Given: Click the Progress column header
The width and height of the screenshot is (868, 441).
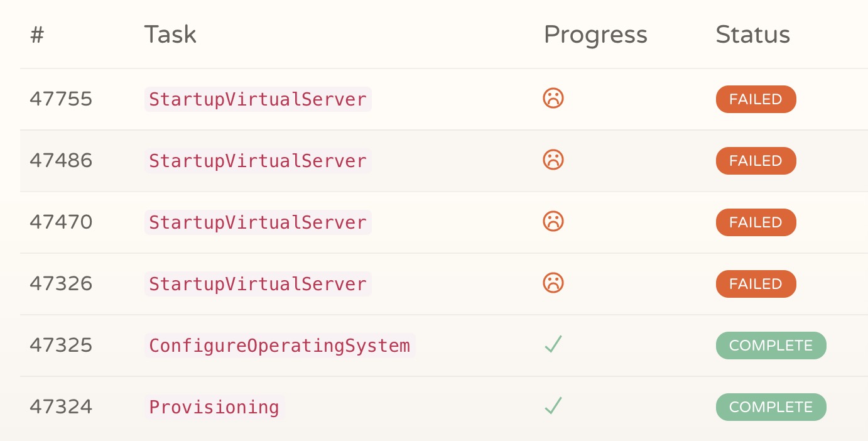Looking at the screenshot, I should [595, 35].
